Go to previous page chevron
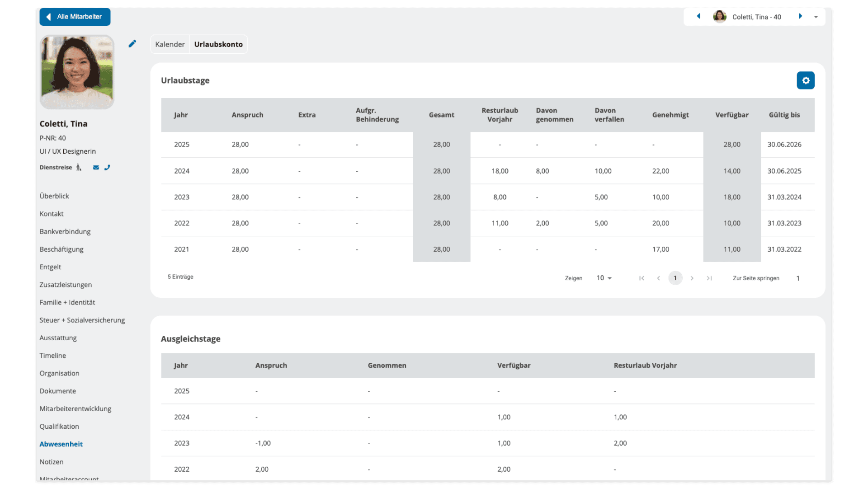Viewport: 868px width, 488px height. [x=659, y=278]
